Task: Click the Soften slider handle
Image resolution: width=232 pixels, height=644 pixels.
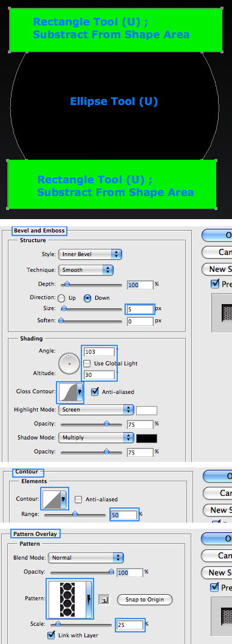Action: pos(61,320)
